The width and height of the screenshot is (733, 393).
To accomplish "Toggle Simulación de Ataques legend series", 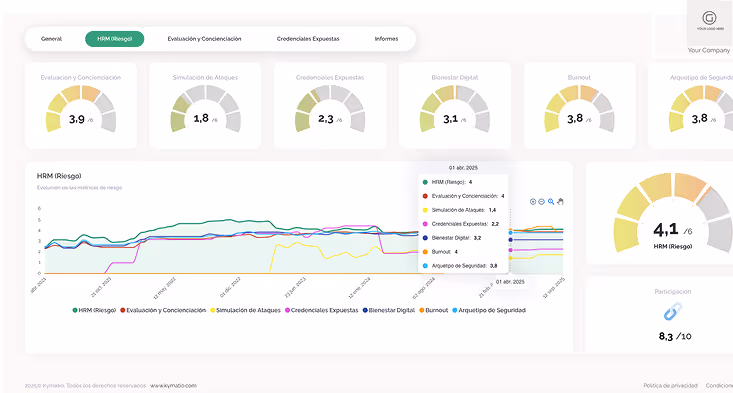I will [x=245, y=310].
